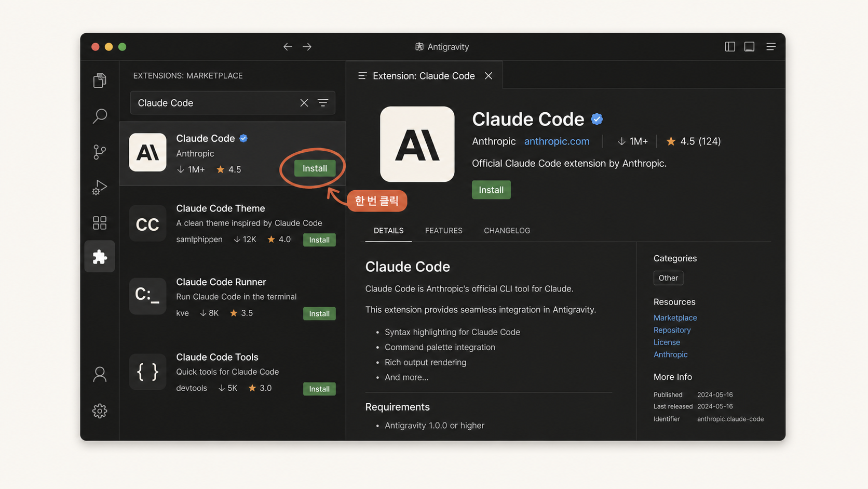Click the samlphippen publisher name
Viewport: 868px width, 489px height.
click(199, 240)
